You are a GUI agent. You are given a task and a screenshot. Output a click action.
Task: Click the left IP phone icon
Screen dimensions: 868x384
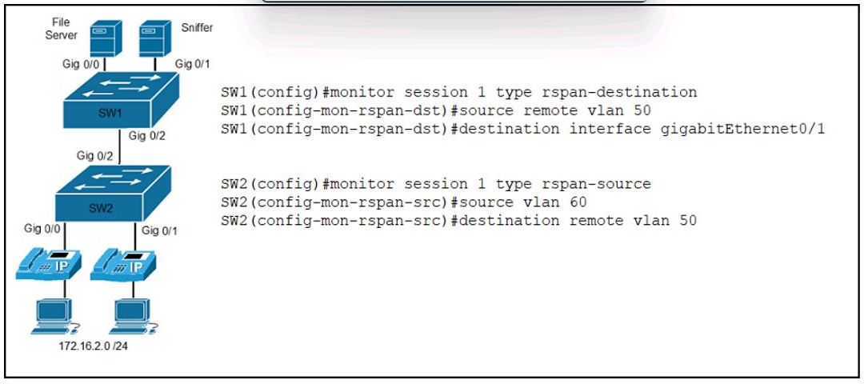(49, 263)
